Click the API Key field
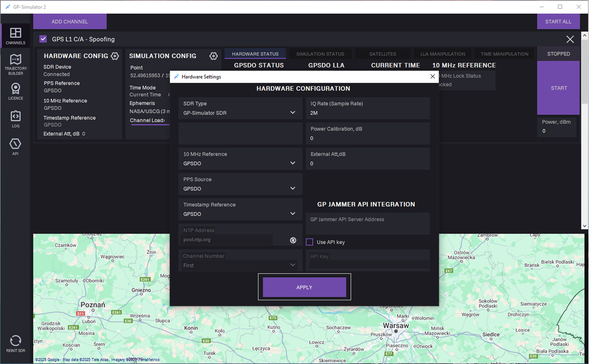Screen dimensions: 592x364 point(368,260)
